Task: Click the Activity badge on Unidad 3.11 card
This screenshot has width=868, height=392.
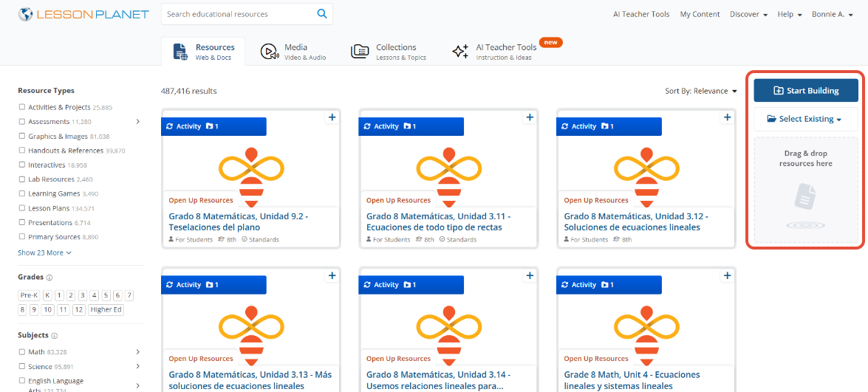Action: coord(411,127)
